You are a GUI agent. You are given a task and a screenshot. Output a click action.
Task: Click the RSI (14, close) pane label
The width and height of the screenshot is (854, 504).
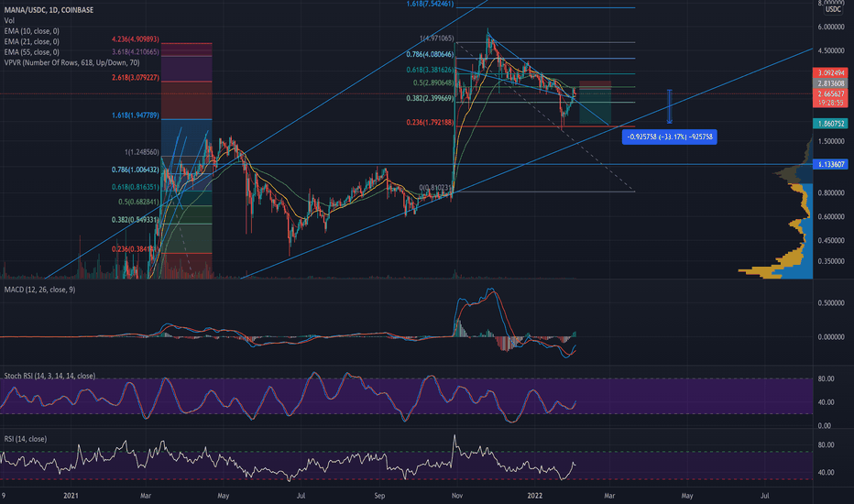tap(26, 439)
